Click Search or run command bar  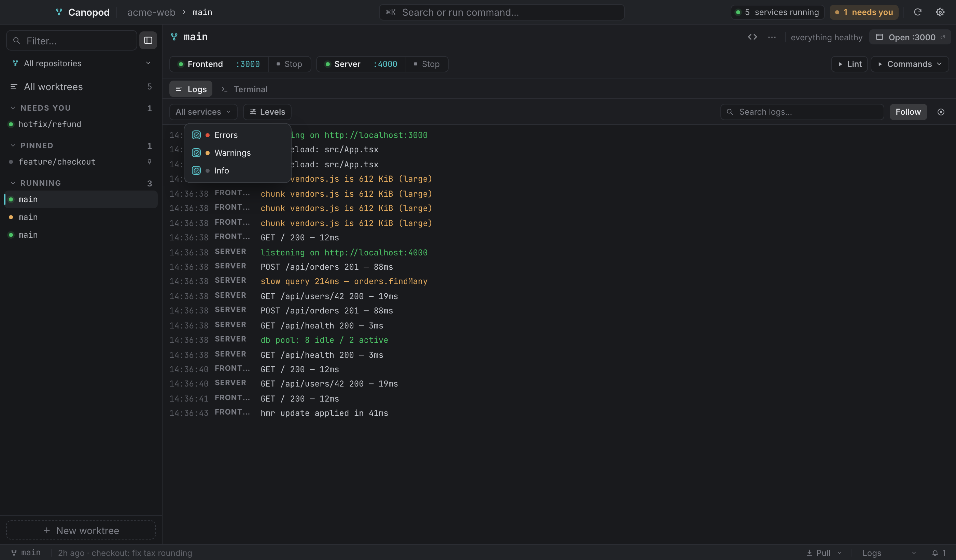502,12
